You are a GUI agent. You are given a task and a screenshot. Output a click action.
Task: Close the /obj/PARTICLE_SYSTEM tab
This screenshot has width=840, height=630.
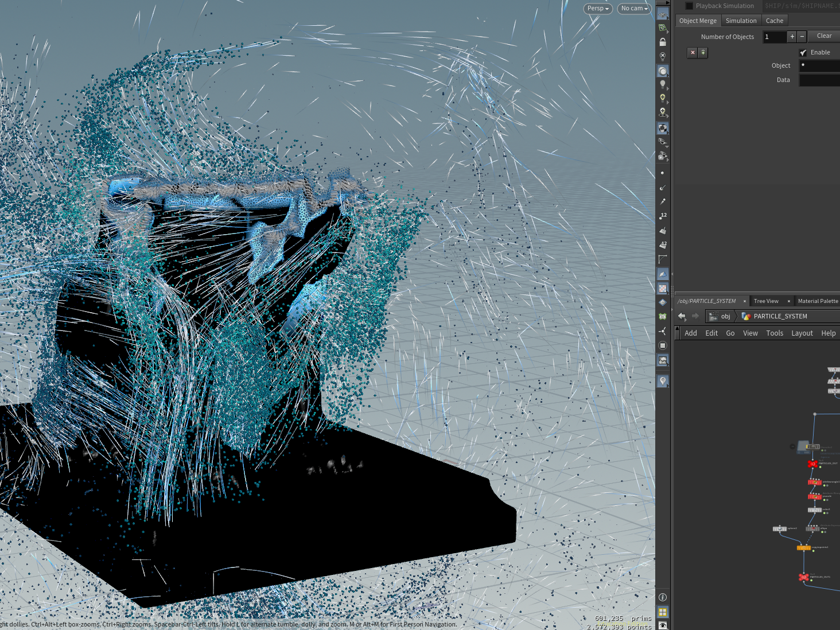point(745,301)
